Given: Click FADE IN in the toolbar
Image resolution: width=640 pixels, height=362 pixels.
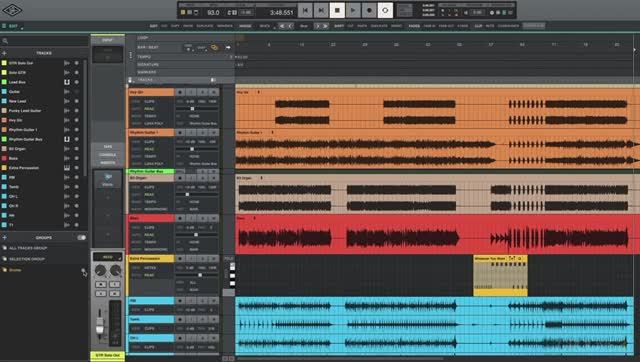Looking at the screenshot, I should pyautogui.click(x=429, y=26).
